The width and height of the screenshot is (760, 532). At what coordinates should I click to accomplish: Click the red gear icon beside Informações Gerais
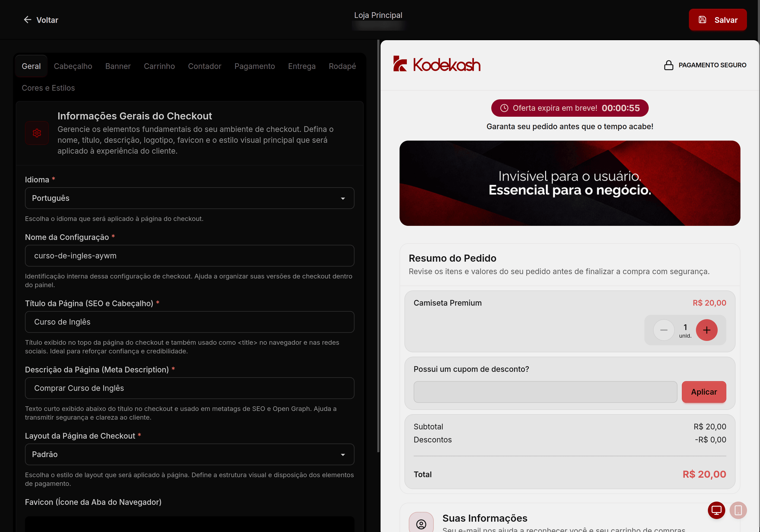(37, 133)
